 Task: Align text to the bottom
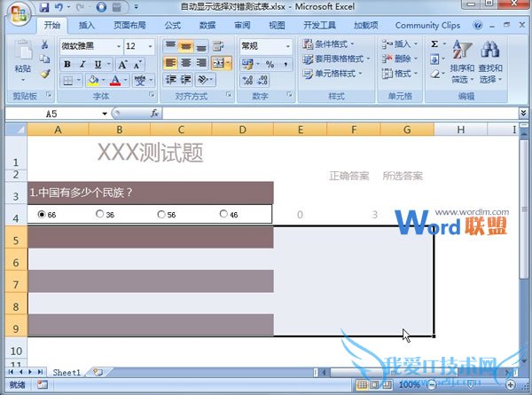pyautogui.click(x=201, y=46)
